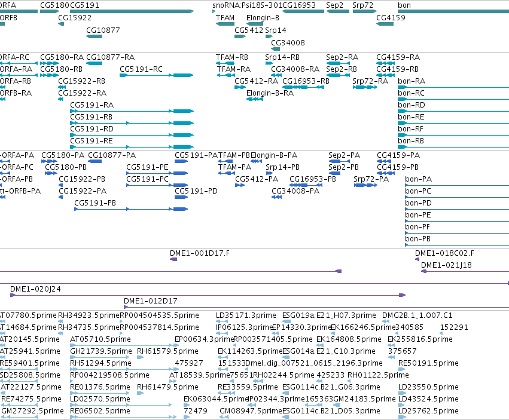Select the CG5191-RE transcript label
509x420 pixels.
pos(92,141)
